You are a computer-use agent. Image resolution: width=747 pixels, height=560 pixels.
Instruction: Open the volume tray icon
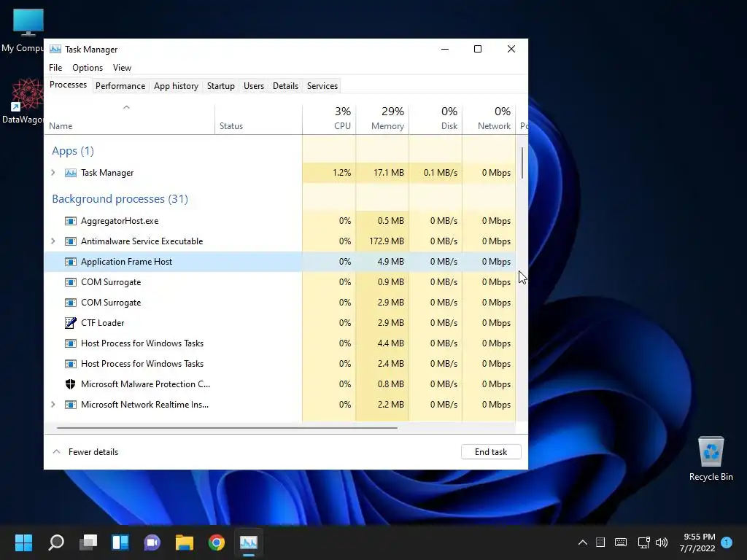click(x=662, y=542)
